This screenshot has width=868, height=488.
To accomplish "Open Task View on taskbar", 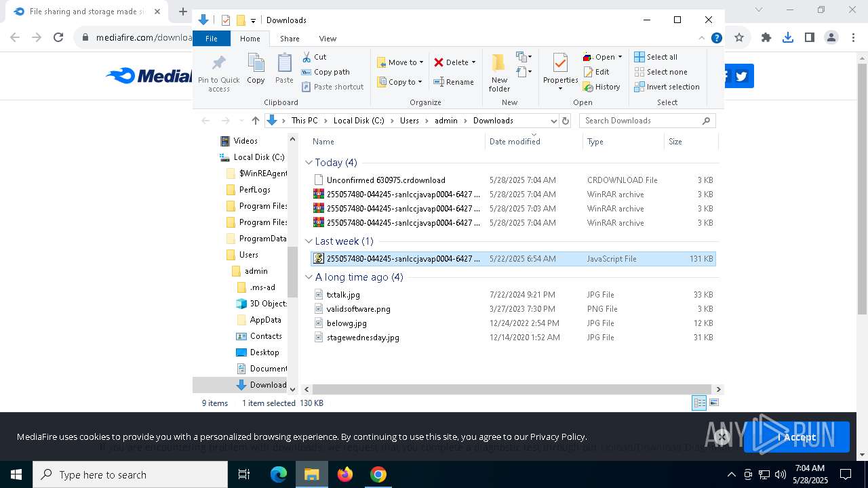I will (244, 474).
